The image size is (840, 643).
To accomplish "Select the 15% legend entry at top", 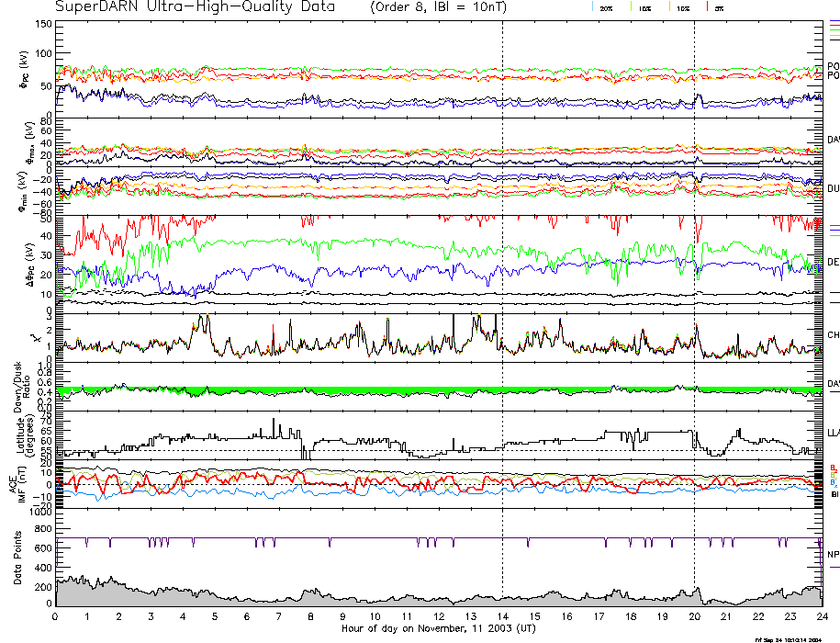I will [x=644, y=7].
